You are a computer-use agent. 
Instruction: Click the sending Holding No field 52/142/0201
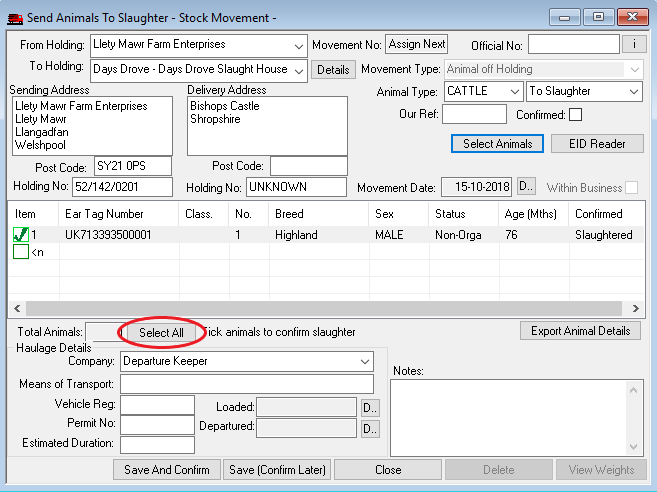(x=122, y=187)
